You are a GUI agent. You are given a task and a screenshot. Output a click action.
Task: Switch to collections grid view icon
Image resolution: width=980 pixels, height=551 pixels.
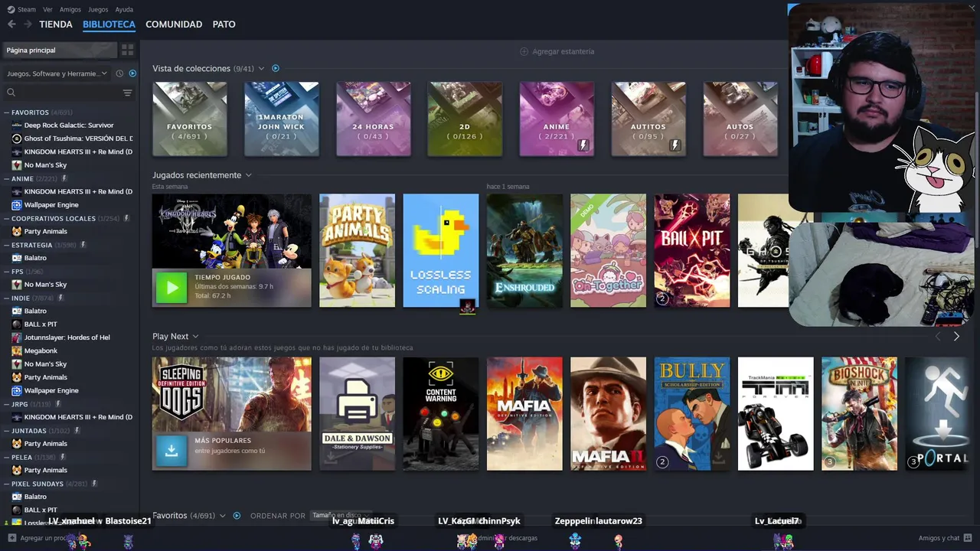(127, 50)
